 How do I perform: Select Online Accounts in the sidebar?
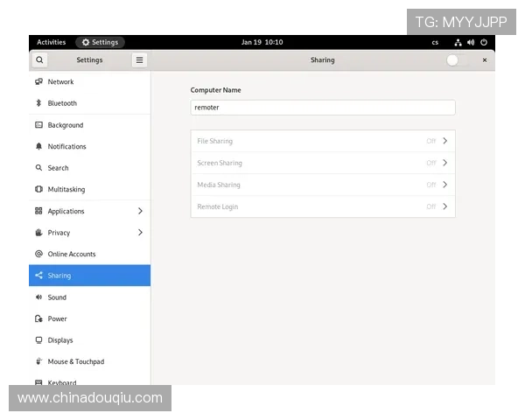pos(72,254)
